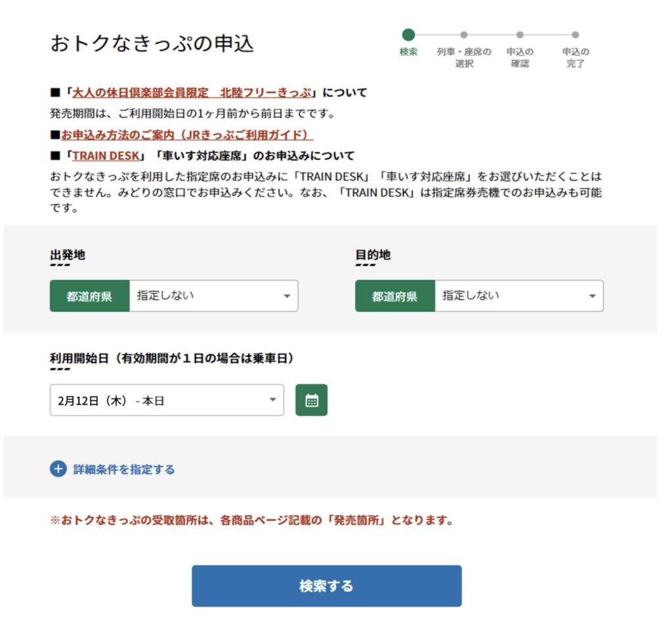Image resolution: width=672 pixels, height=627 pixels.
Task: Click the 目的地 dropdown arrow
Action: [592, 296]
